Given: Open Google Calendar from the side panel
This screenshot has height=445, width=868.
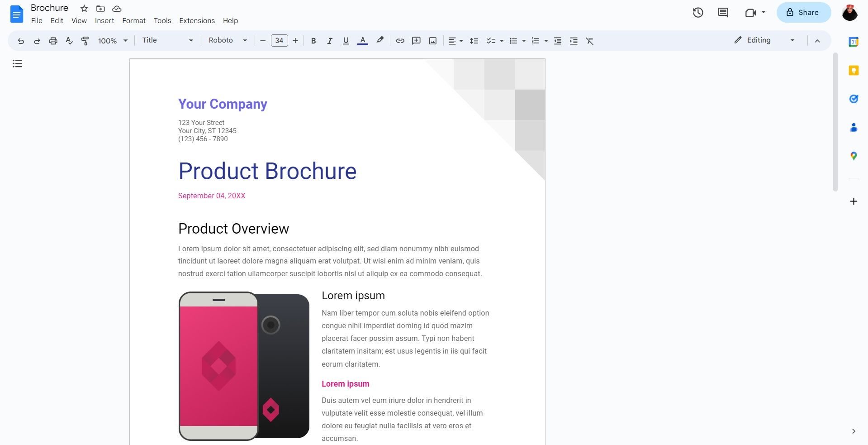Looking at the screenshot, I should [854, 42].
